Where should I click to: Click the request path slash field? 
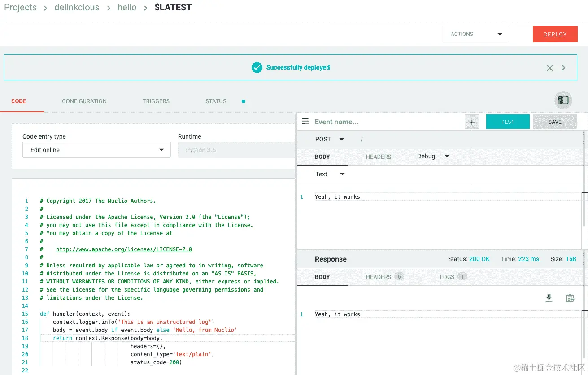click(362, 139)
